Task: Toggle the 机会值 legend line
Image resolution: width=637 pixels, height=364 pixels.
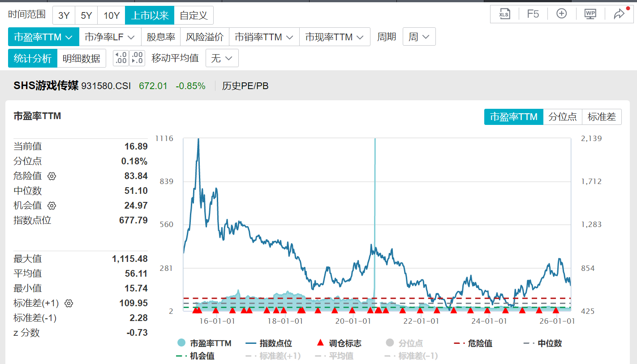Action: pos(195,356)
